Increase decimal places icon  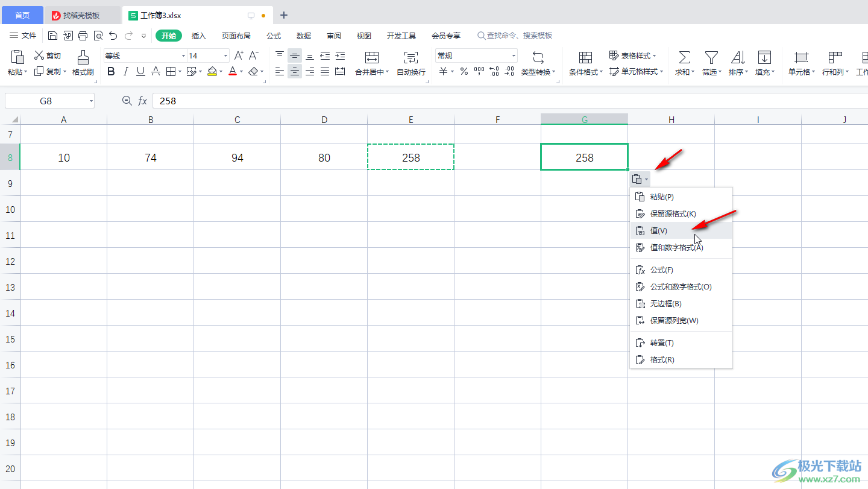[494, 72]
